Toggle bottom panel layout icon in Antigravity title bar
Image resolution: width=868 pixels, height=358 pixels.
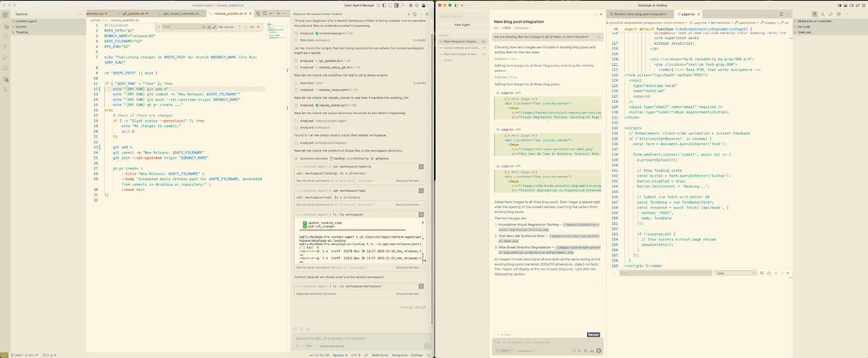pos(389,5)
